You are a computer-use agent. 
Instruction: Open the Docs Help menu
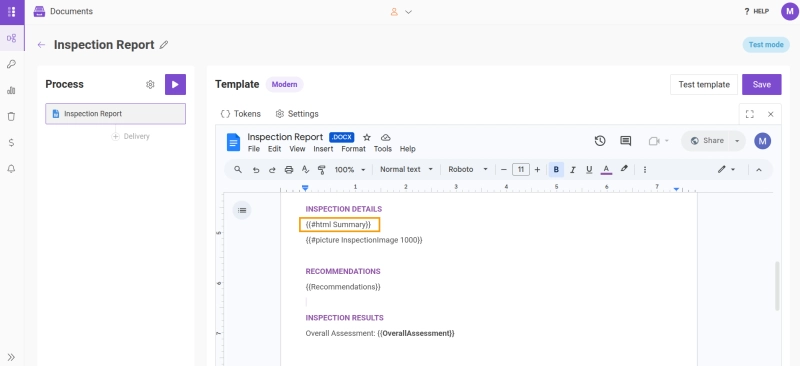click(408, 149)
